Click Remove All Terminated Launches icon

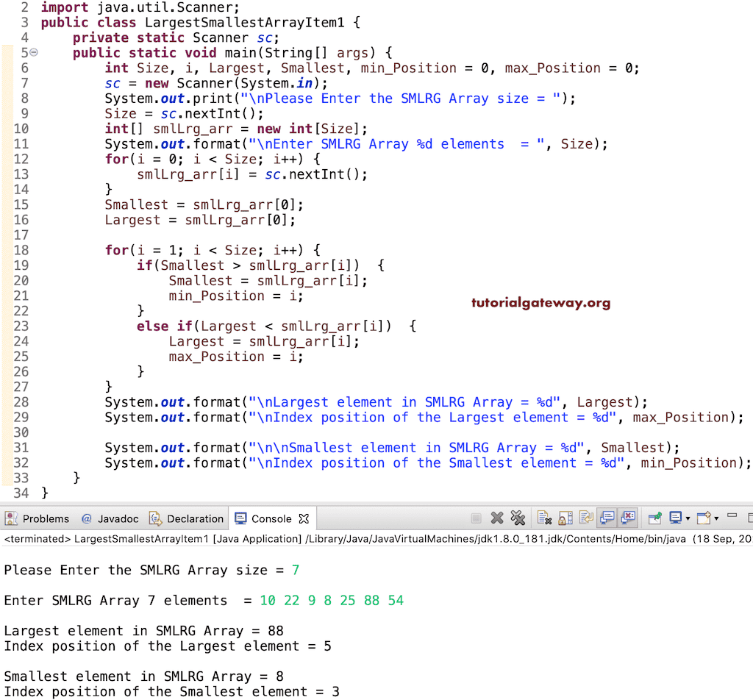coord(517,518)
